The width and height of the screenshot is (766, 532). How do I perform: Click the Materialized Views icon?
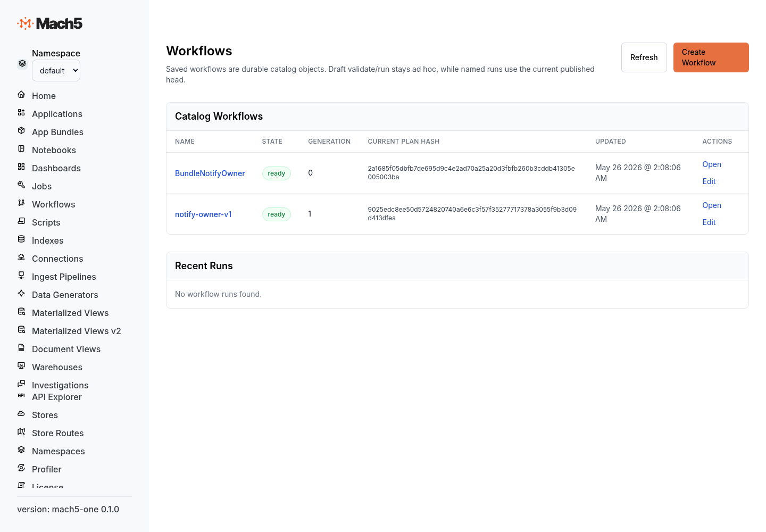pyautogui.click(x=21, y=312)
